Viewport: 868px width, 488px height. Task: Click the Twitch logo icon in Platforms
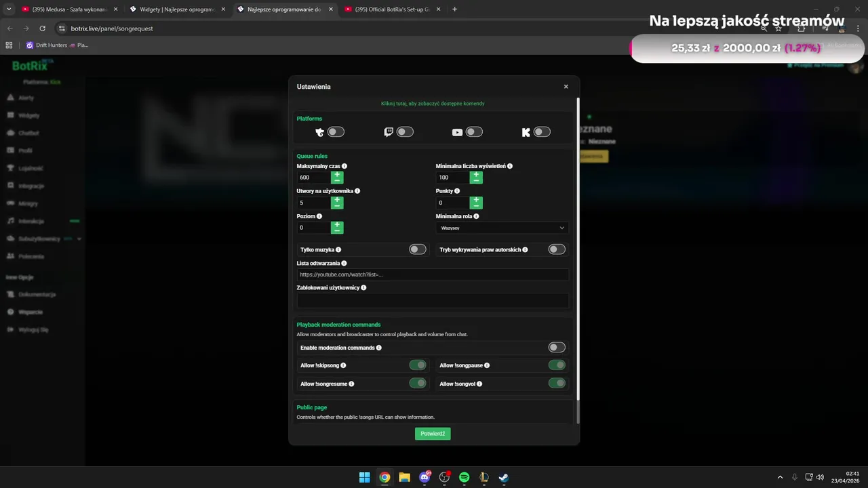click(x=388, y=132)
